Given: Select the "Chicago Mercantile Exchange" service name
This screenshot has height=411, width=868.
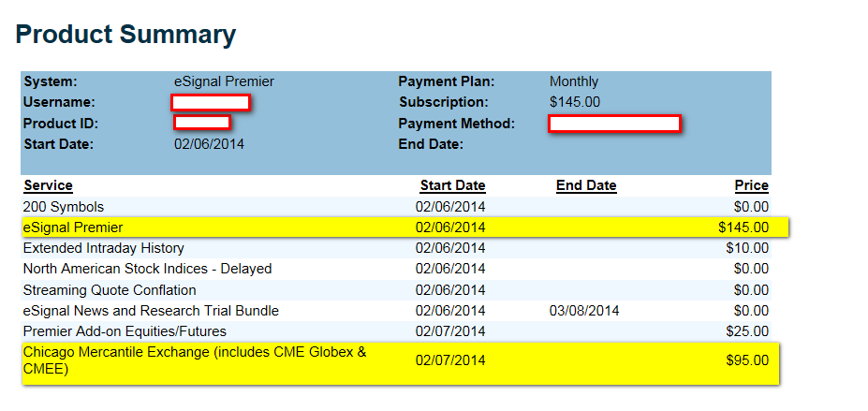Looking at the screenshot, I should point(195,360).
